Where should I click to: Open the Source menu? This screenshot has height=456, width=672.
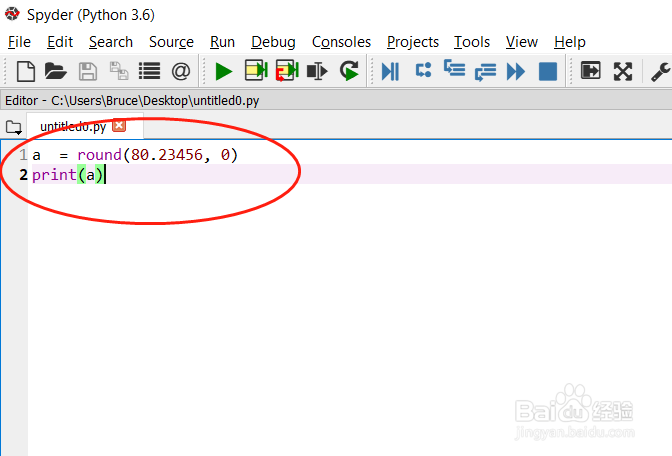point(171,42)
